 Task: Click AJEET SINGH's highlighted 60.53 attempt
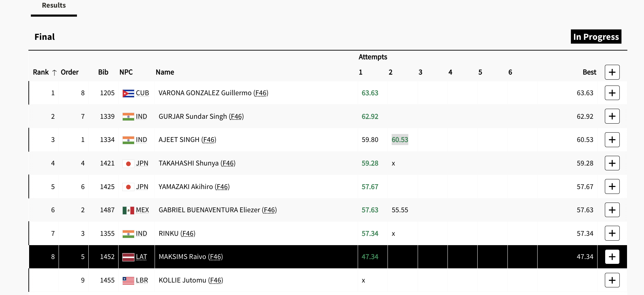(400, 140)
